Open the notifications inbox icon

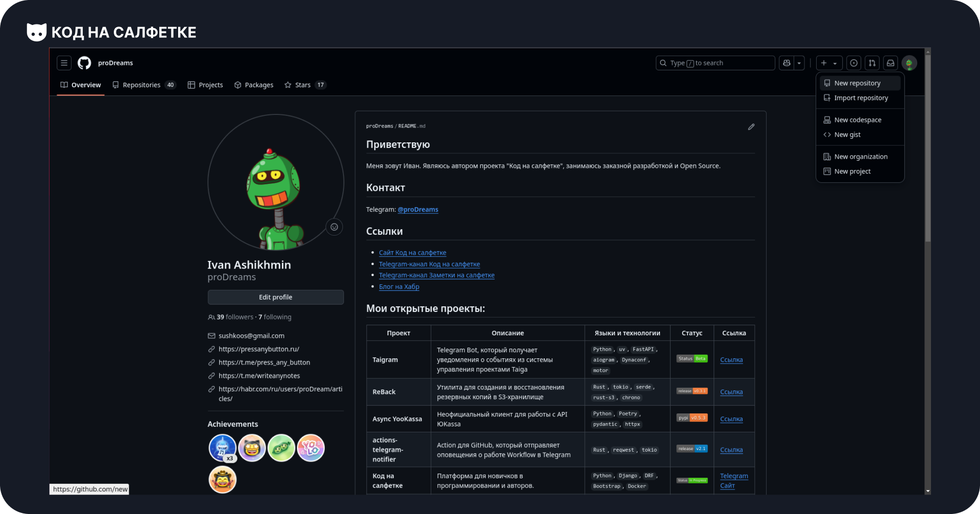click(890, 63)
